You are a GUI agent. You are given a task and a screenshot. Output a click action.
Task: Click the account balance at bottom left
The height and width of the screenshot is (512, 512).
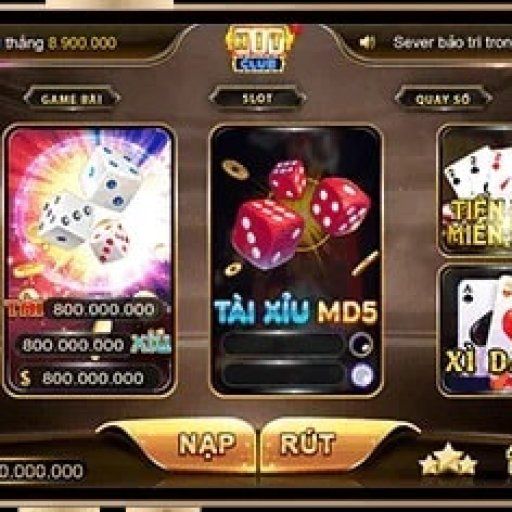coord(41,471)
